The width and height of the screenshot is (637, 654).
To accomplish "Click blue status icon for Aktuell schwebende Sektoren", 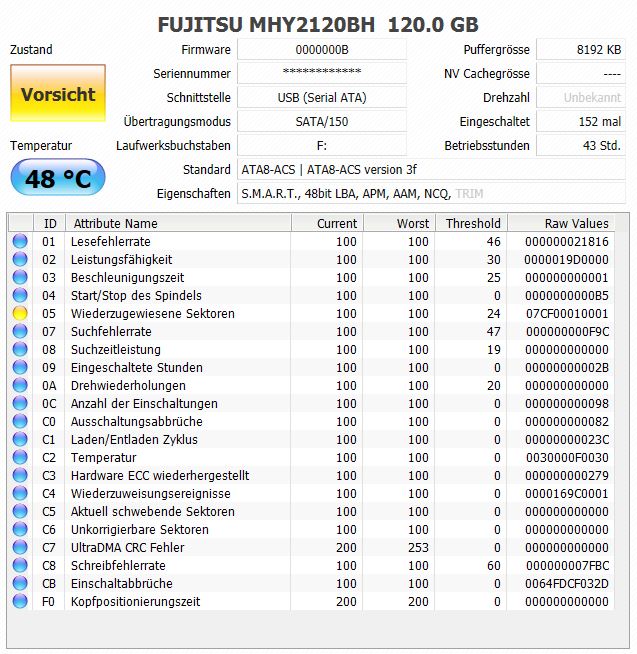I will [x=20, y=511].
